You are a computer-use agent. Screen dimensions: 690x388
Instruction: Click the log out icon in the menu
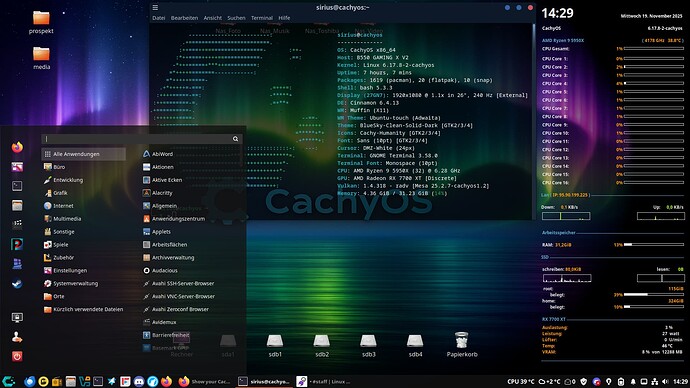17,337
